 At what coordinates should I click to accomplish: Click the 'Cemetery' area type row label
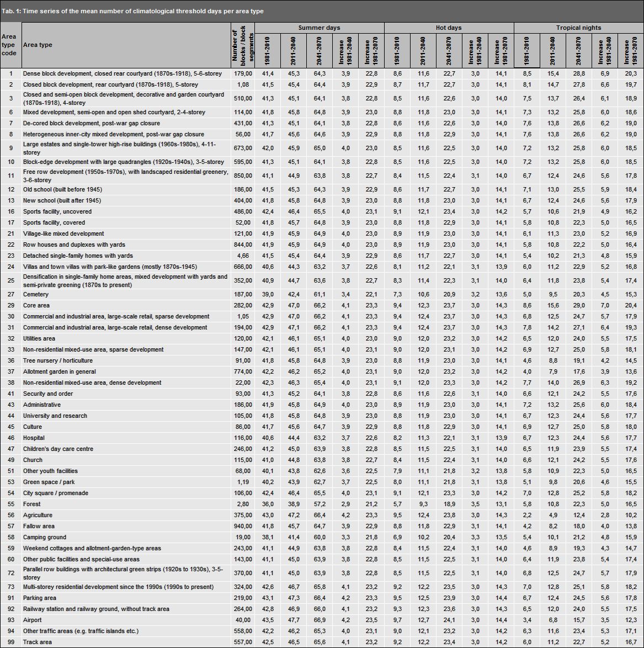pos(36,294)
